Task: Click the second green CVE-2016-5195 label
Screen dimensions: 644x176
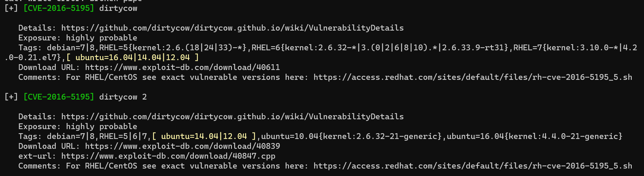Action: click(x=58, y=97)
